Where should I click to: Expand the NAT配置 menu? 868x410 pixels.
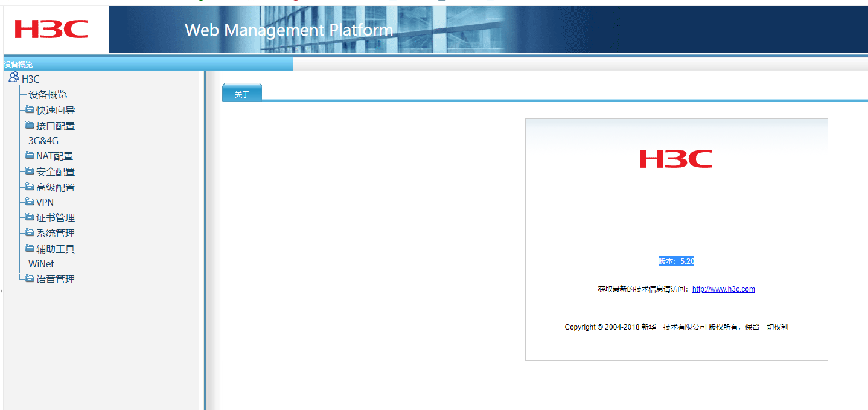pyautogui.click(x=54, y=156)
